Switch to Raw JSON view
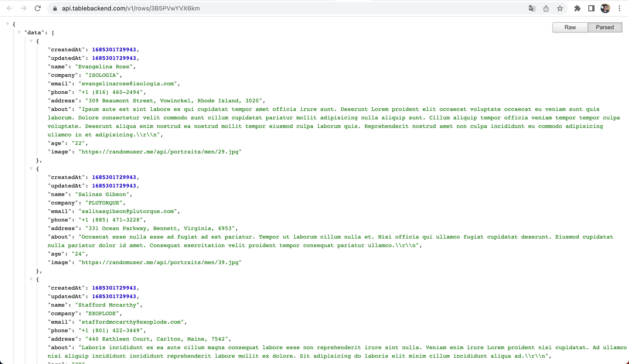This screenshot has height=364, width=629. click(570, 27)
